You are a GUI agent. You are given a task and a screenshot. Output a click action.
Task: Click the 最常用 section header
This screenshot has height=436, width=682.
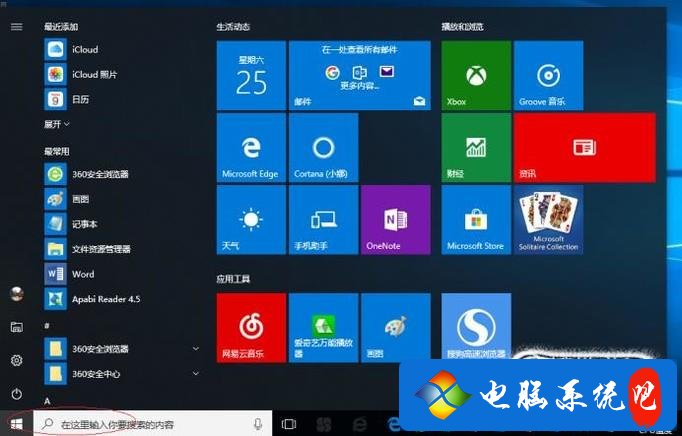[57, 151]
